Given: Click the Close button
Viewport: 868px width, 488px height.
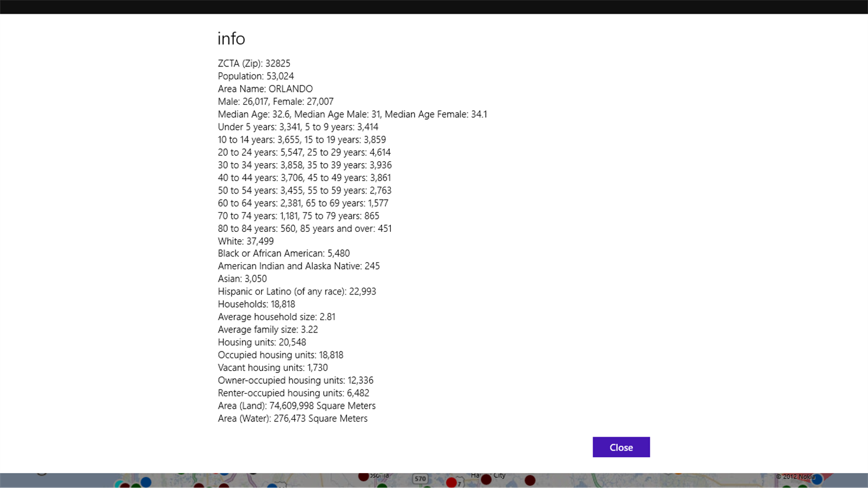Looking at the screenshot, I should (621, 446).
